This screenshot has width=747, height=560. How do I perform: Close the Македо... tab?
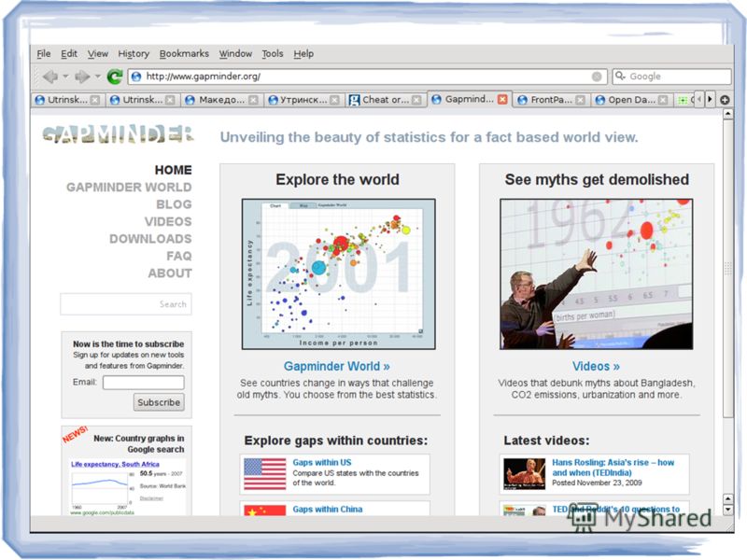(253, 100)
